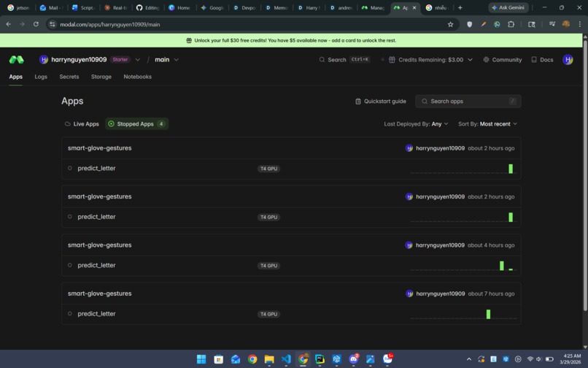
Task: Switch to the Logs tab
Action: (41, 77)
